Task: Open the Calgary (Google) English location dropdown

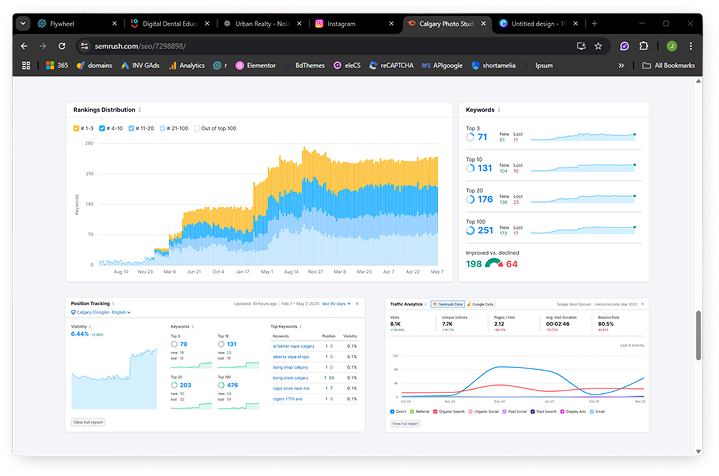Action: [100, 312]
